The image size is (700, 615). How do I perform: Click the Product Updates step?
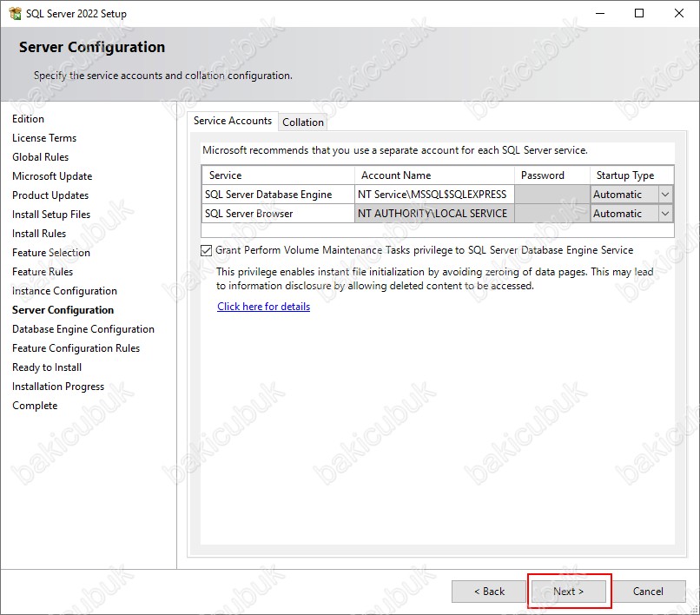50,195
